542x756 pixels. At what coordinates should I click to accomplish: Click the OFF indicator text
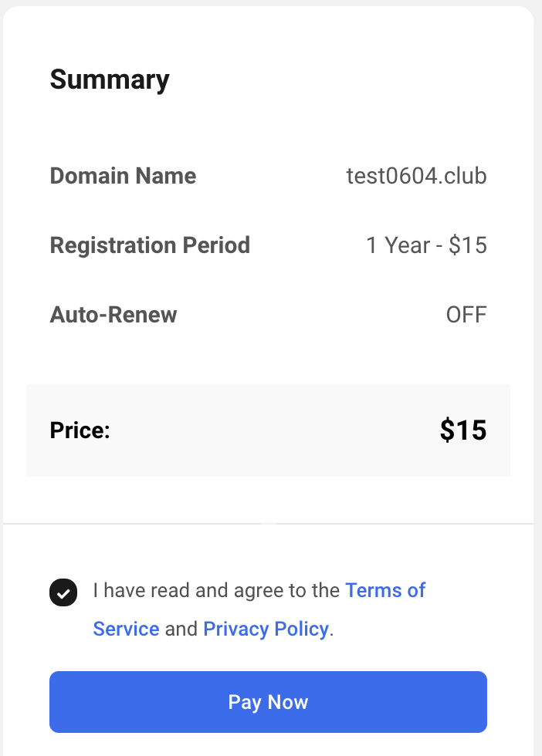point(466,314)
